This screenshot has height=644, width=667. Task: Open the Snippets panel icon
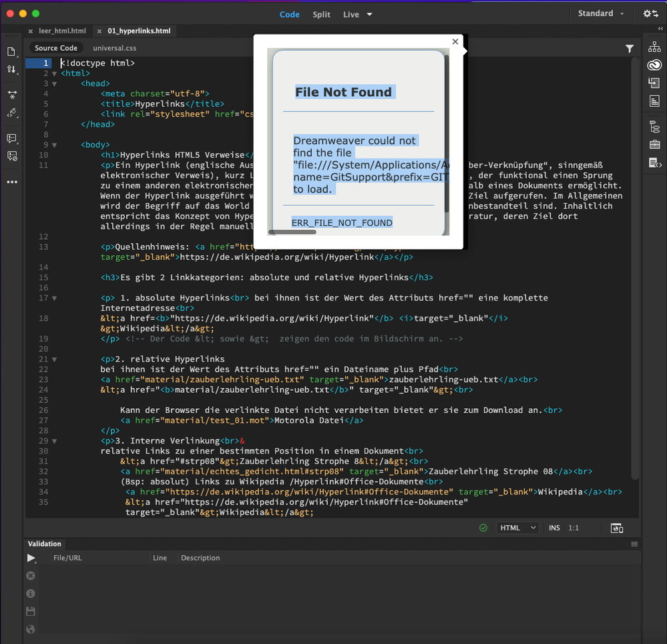click(x=654, y=163)
